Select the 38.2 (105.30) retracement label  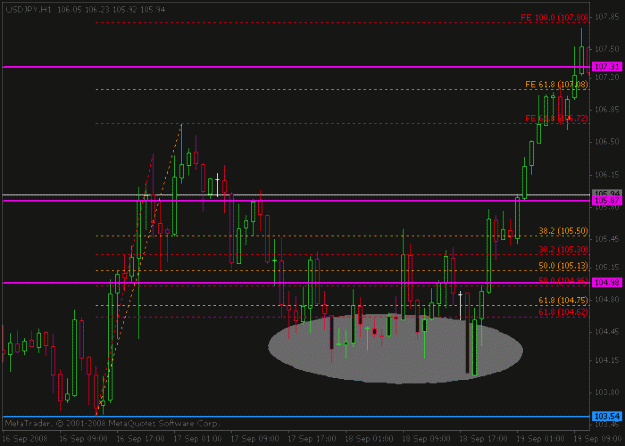coord(563,250)
